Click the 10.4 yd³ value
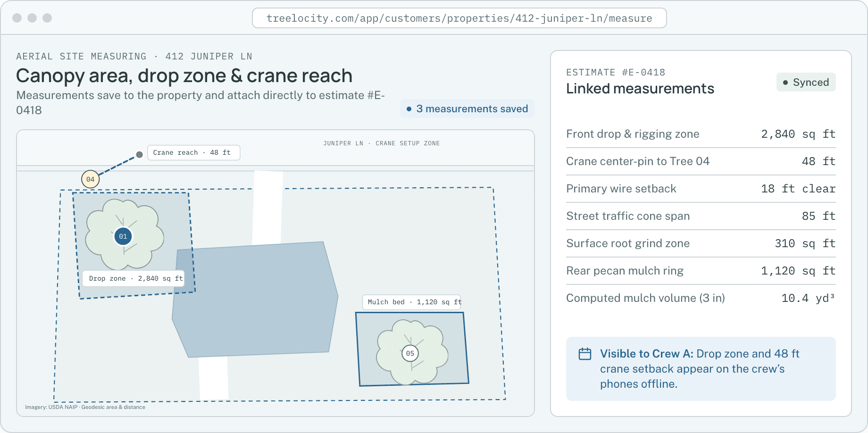The image size is (868, 433). tap(808, 298)
